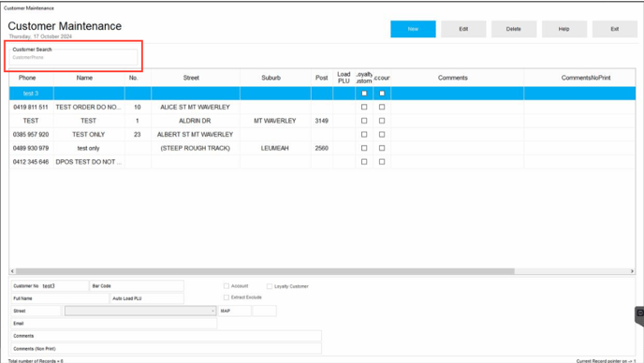Tick the Extract Exclude checkbox
This screenshot has width=644, height=363.
(227, 298)
